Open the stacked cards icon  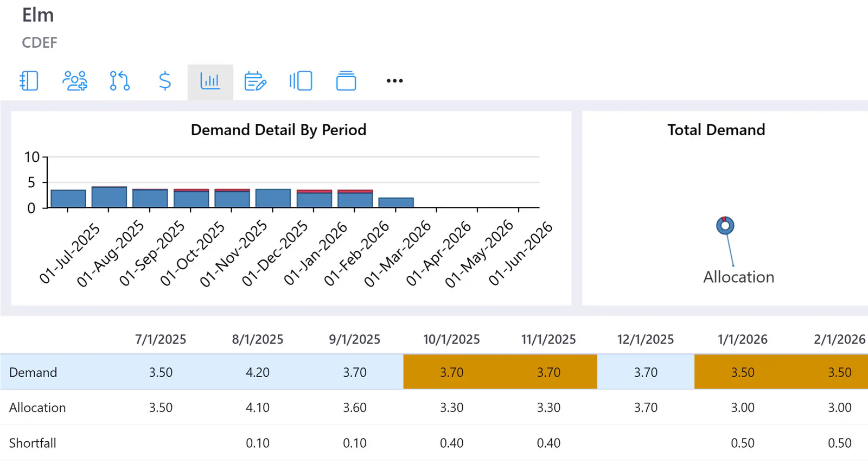[x=346, y=81]
